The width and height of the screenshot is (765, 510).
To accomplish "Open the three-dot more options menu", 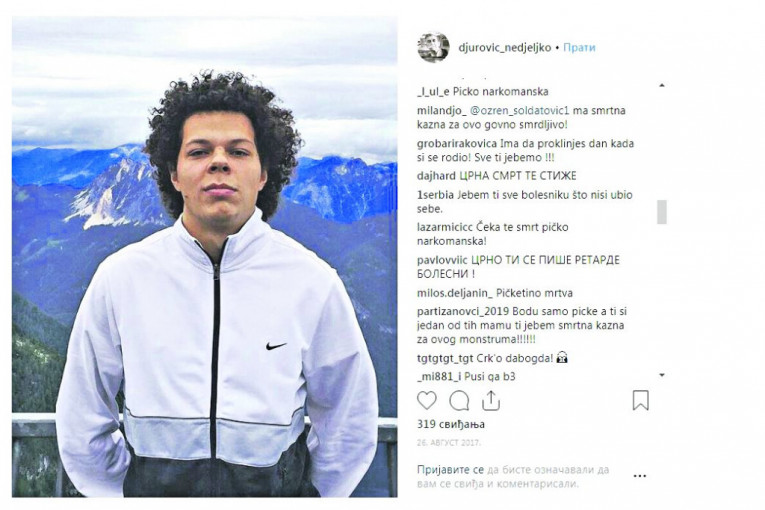I will (640, 476).
